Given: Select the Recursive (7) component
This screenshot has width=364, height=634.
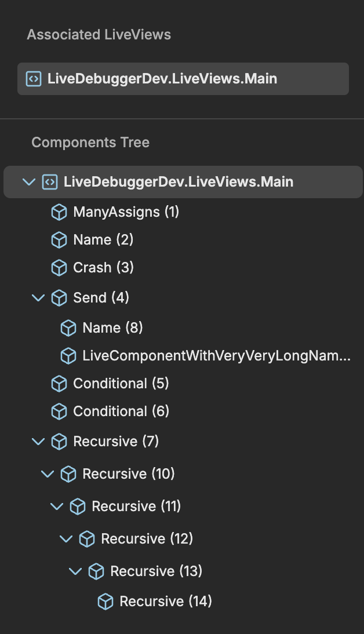Looking at the screenshot, I should (116, 442).
